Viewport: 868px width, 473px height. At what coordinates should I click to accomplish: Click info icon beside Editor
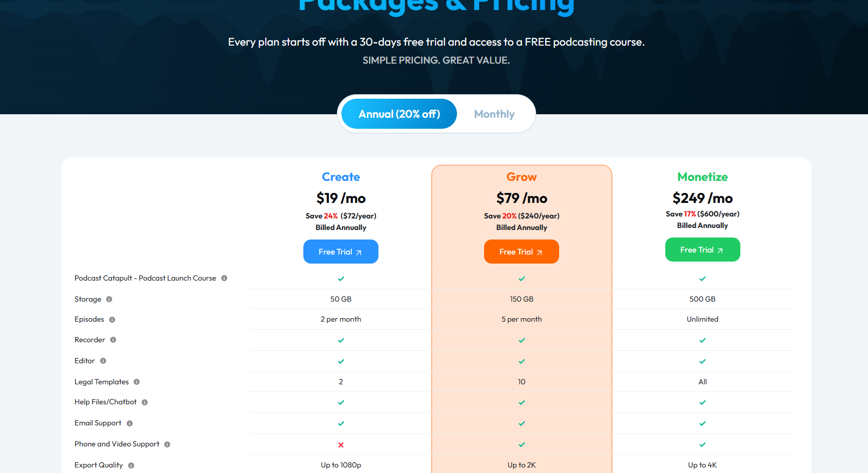click(103, 361)
